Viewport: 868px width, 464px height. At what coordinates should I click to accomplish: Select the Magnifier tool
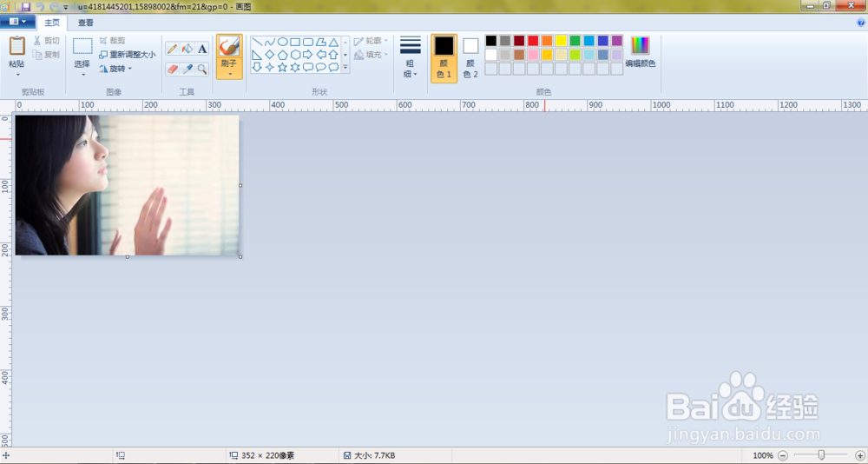click(202, 69)
